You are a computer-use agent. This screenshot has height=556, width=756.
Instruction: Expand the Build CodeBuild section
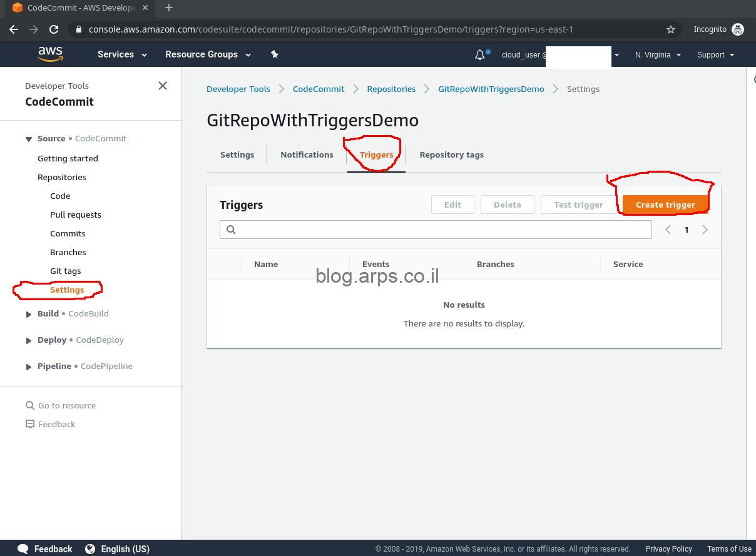29,314
